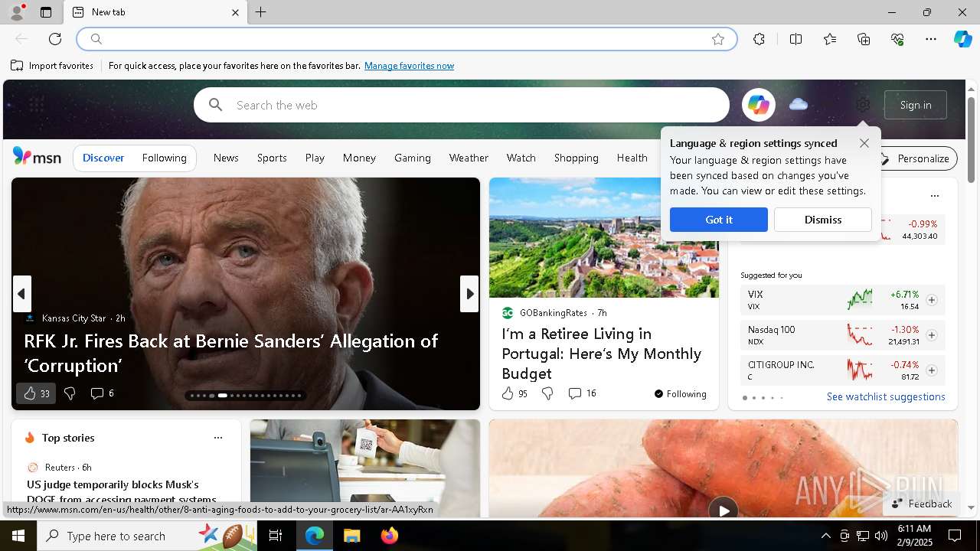The image size is (980, 551).
Task: Add CITIGROUP INC. to watchlist
Action: pos(931,370)
